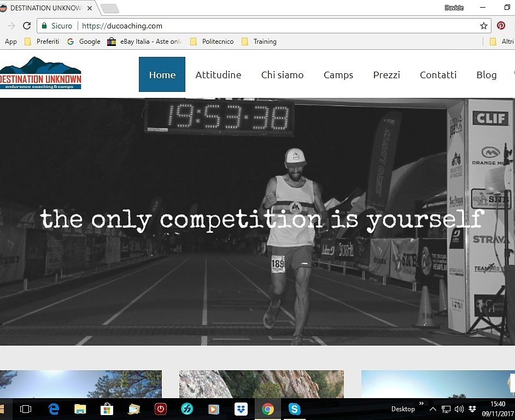
Task: Reload the page with the refresh icon
Action: 27,26
